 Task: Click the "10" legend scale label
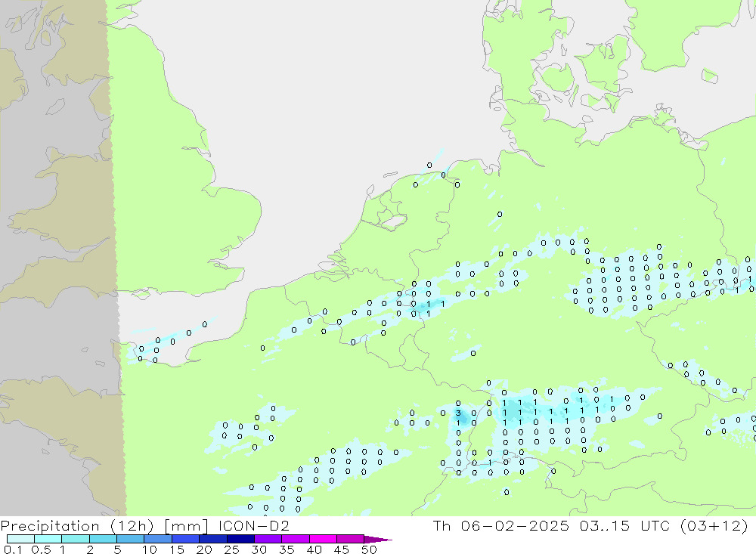click(149, 549)
